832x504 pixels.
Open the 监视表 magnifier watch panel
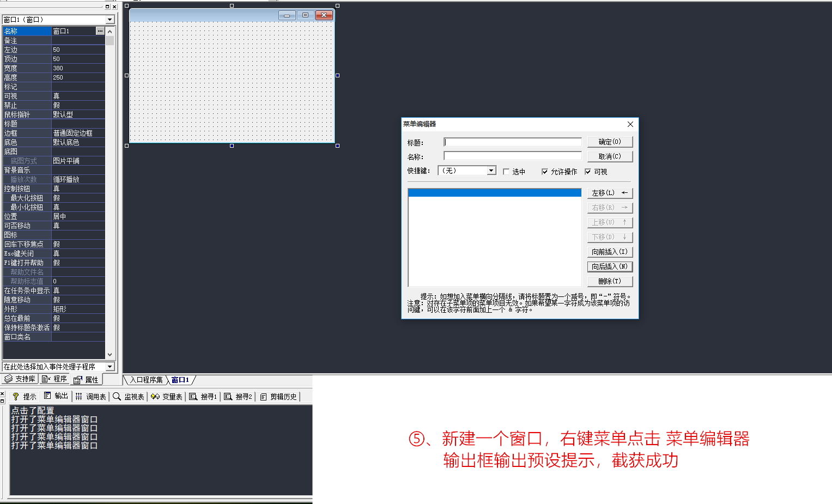(x=117, y=397)
